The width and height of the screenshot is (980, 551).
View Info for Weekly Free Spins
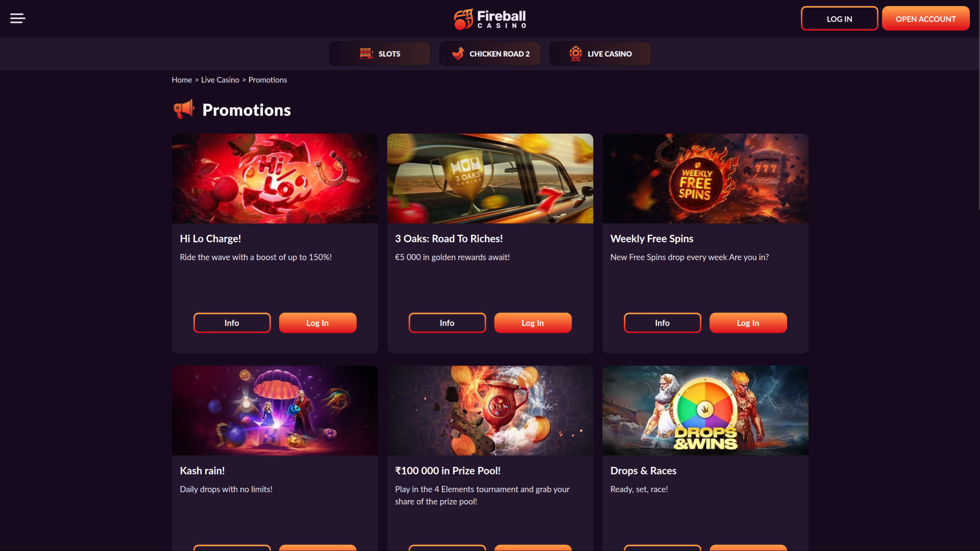tap(662, 322)
